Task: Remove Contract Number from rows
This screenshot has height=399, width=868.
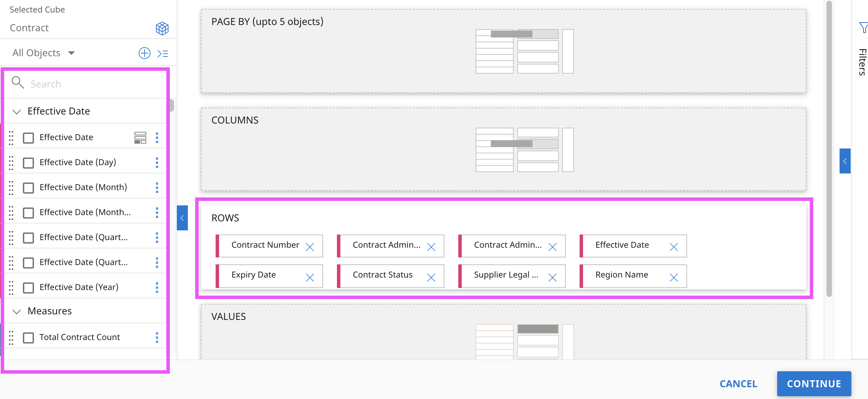Action: [x=310, y=247]
